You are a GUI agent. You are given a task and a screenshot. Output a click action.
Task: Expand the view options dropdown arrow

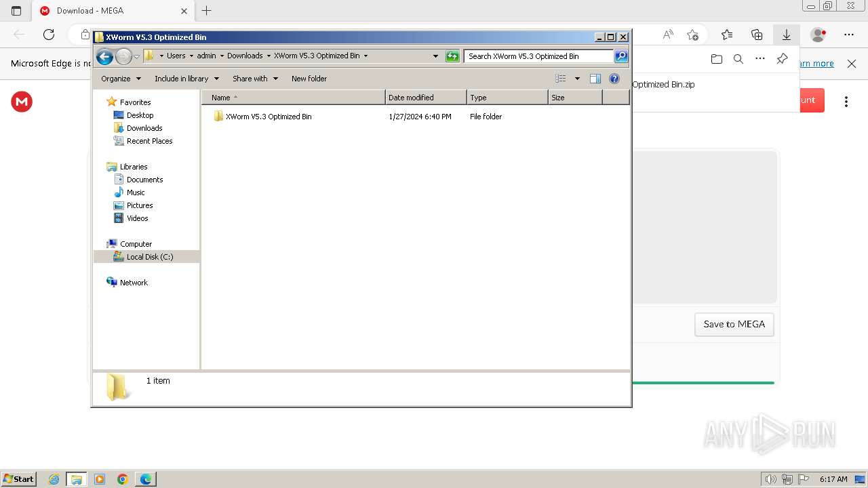(x=577, y=79)
